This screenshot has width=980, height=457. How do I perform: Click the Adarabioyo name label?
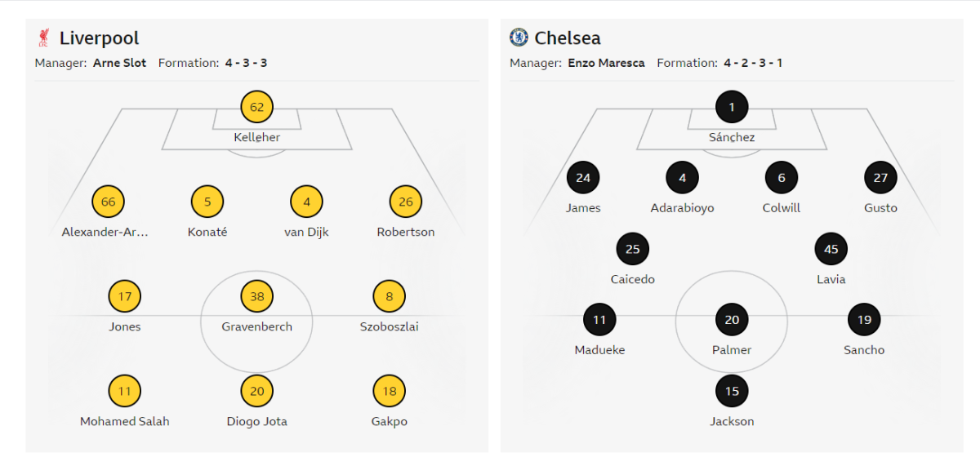(682, 208)
